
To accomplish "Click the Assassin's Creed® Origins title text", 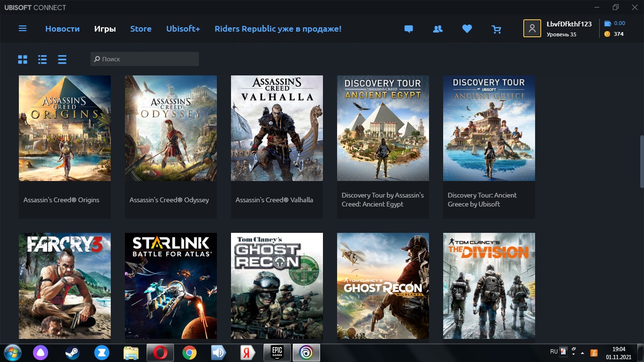I will click(x=61, y=200).
